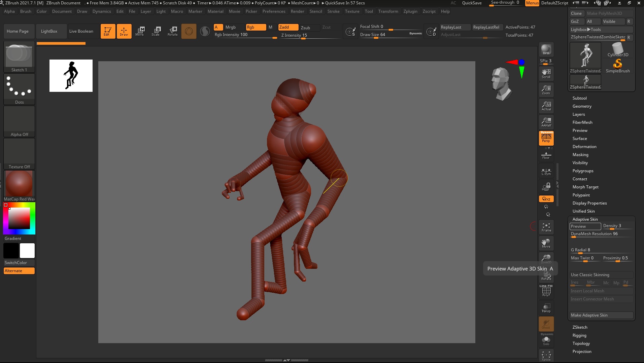
Task: Open the Zplugin menu
Action: (x=410, y=11)
